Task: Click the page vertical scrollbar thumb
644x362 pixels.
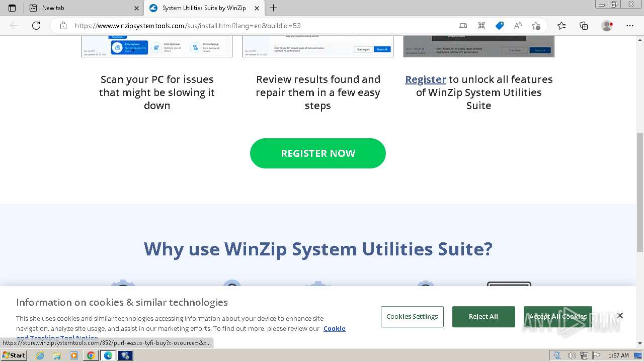Action: (x=640, y=191)
